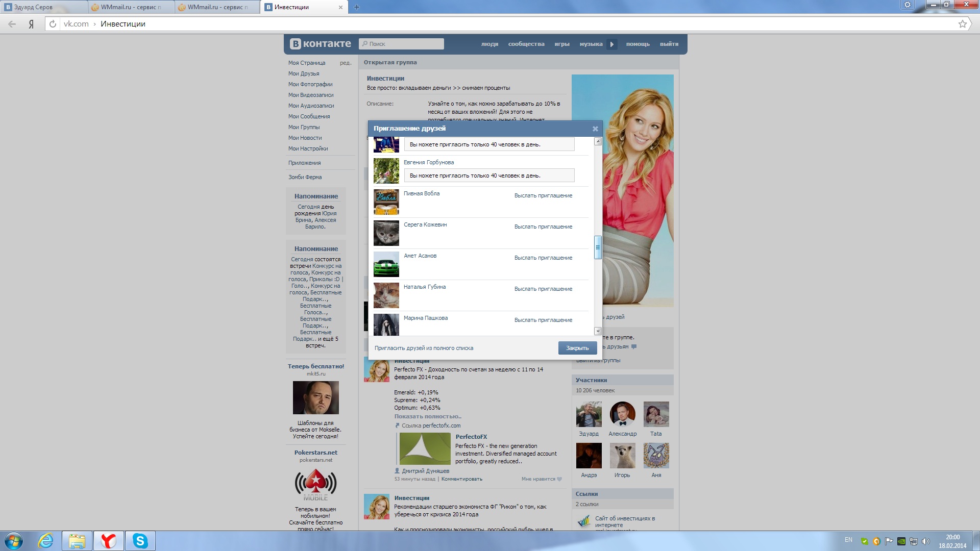
Task: Open Мои Группы
Action: pyautogui.click(x=304, y=127)
